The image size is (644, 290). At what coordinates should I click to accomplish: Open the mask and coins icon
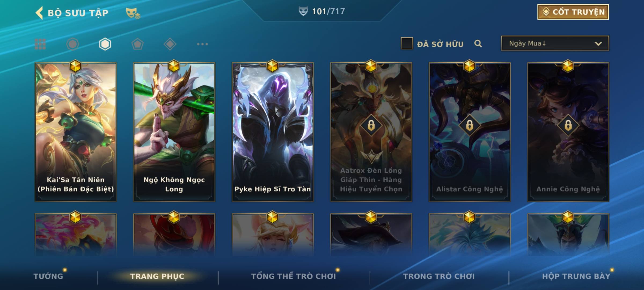click(133, 13)
